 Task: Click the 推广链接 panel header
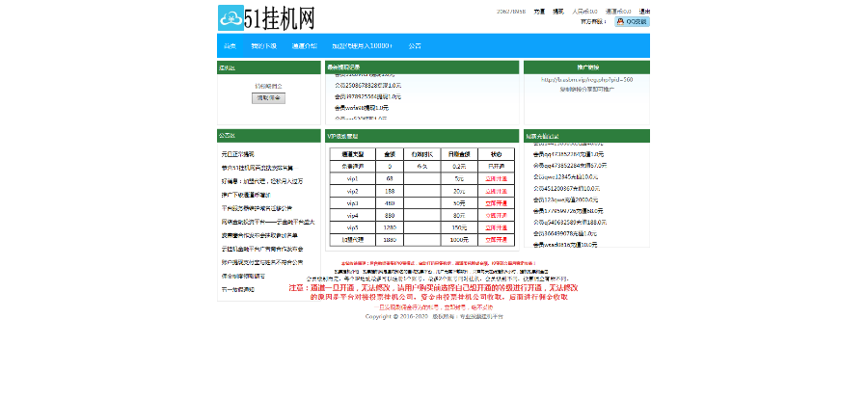(586, 67)
